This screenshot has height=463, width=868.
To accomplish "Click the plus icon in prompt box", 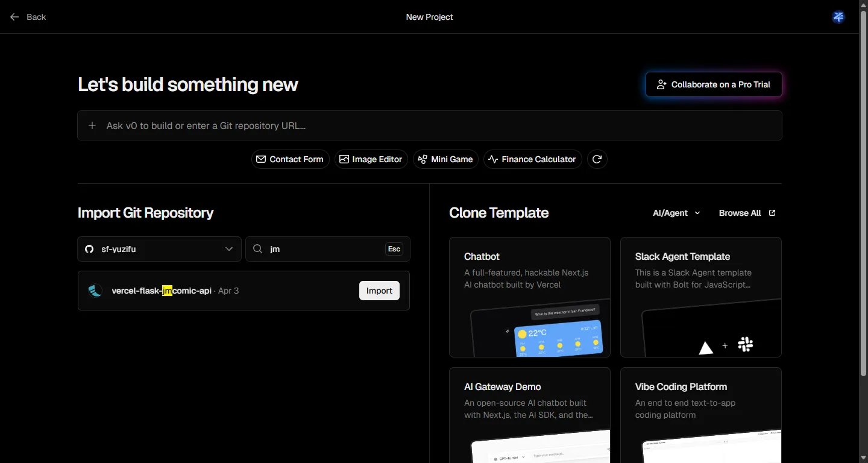I will 92,125.
